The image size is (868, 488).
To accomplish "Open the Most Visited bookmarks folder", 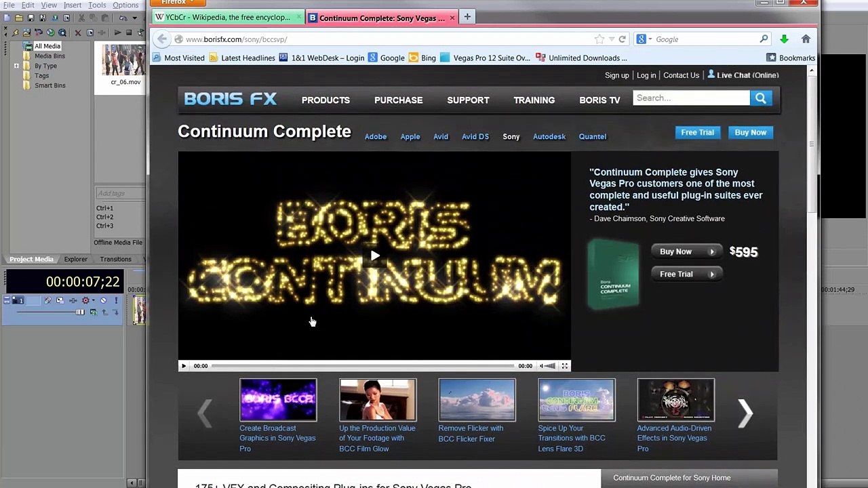I will (178, 58).
